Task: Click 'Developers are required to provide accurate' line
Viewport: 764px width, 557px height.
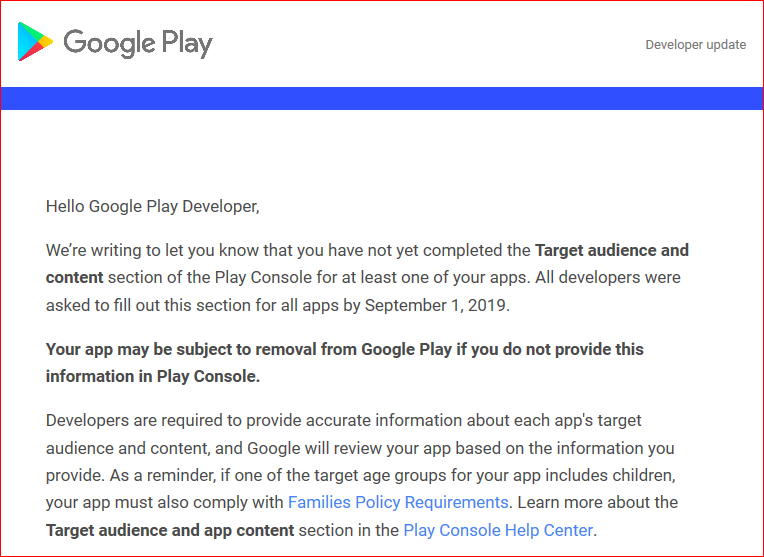Action: tap(344, 421)
